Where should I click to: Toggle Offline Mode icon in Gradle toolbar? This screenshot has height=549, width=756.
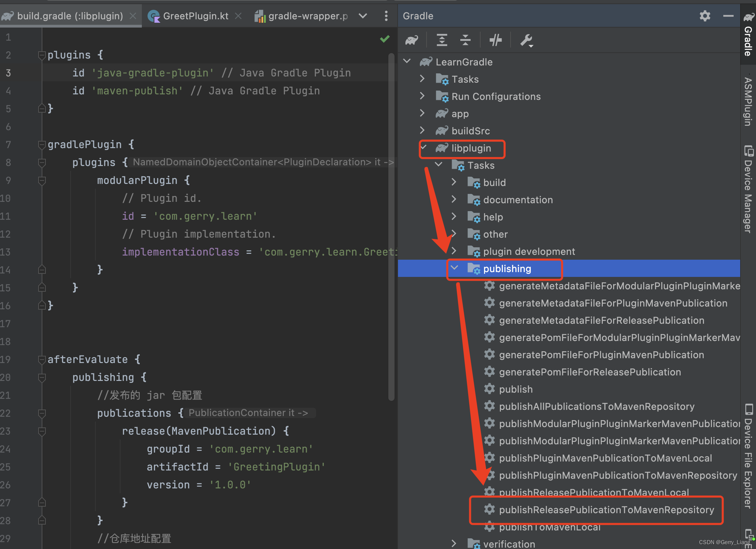tap(495, 40)
